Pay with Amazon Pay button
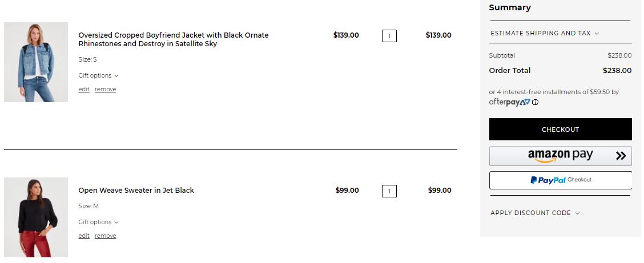 tap(560, 156)
